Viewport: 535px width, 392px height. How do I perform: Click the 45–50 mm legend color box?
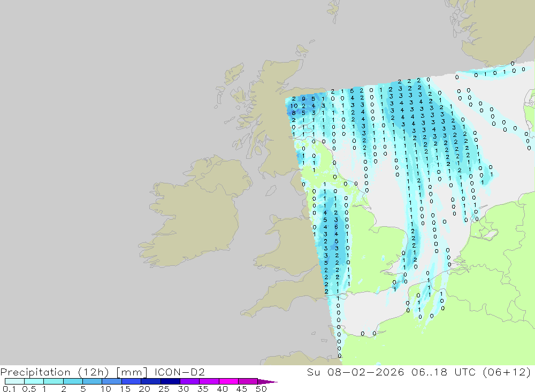coord(248,381)
